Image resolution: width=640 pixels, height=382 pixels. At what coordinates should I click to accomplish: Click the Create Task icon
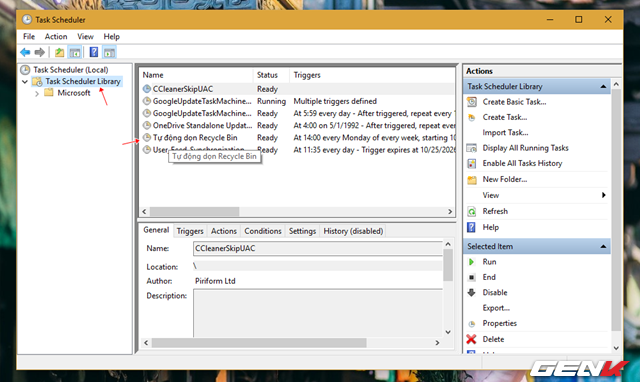pyautogui.click(x=472, y=118)
